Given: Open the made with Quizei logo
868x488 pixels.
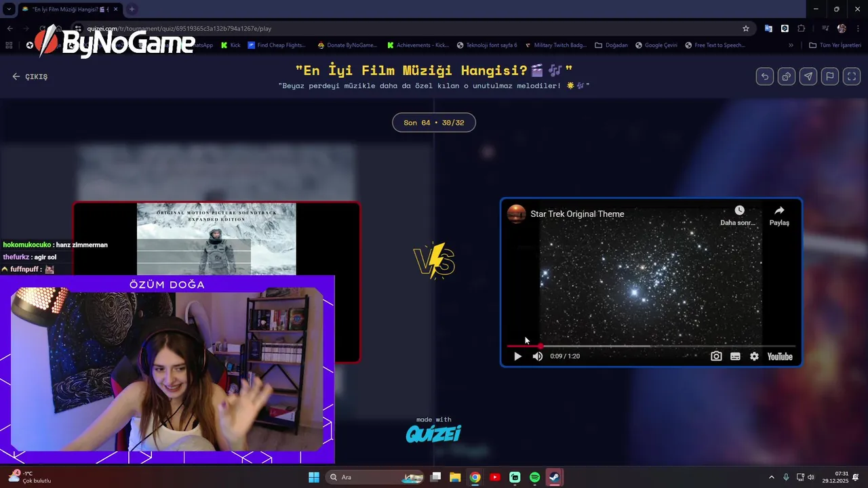Looking at the screenshot, I should tap(433, 430).
